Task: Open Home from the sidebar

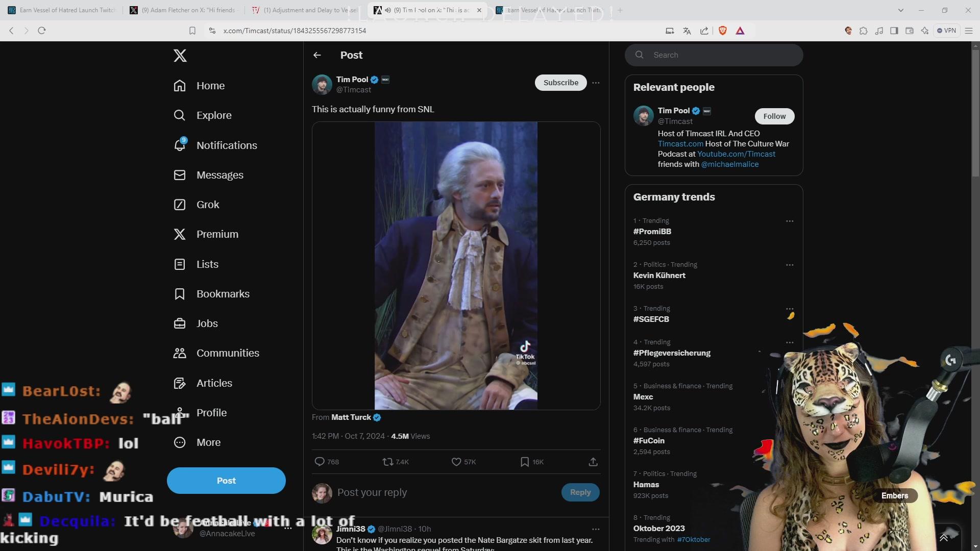Action: click(x=199, y=86)
